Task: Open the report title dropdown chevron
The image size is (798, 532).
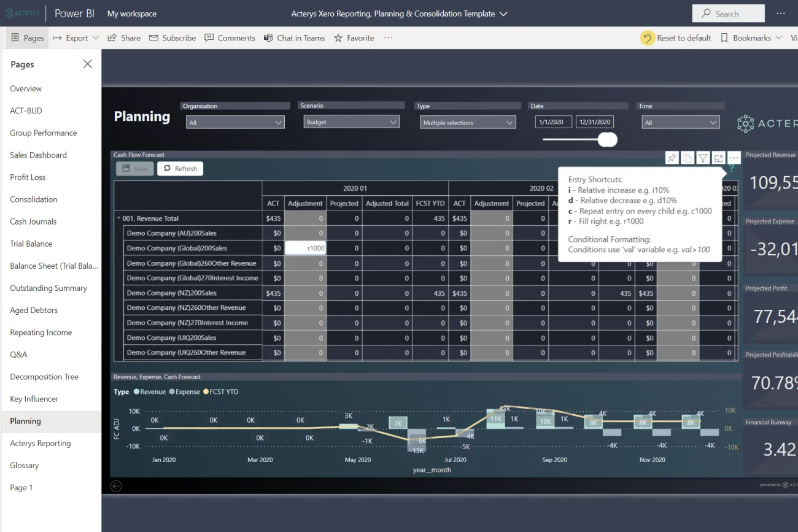Action: coord(504,13)
